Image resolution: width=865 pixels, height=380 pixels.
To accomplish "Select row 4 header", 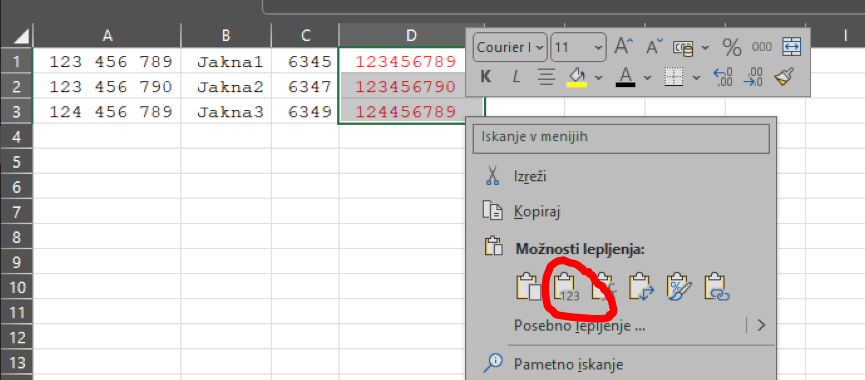I will 17,137.
